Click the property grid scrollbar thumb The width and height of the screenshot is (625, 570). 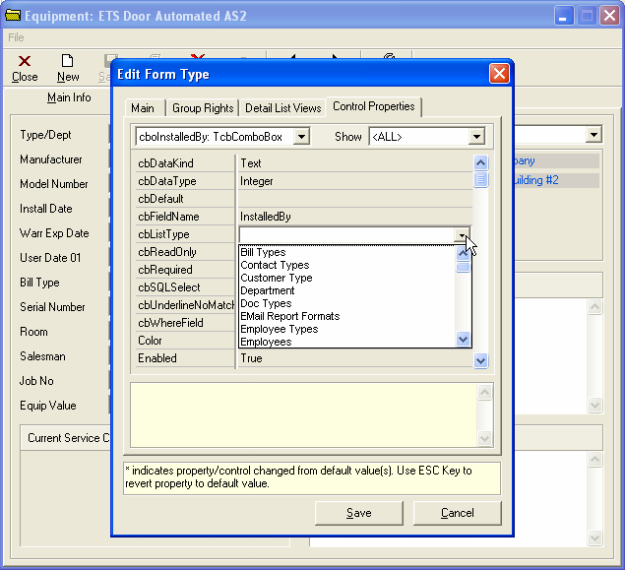click(481, 179)
